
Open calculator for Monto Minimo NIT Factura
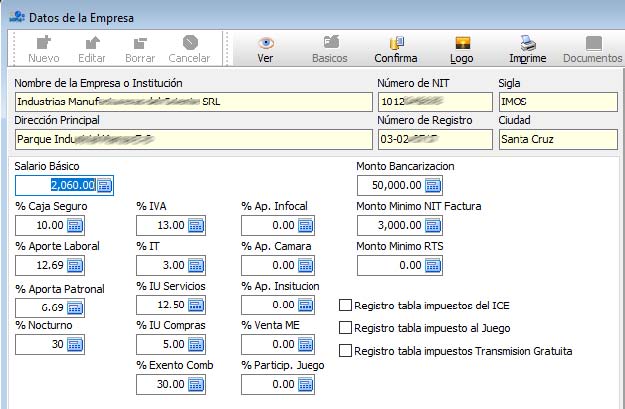tap(433, 226)
